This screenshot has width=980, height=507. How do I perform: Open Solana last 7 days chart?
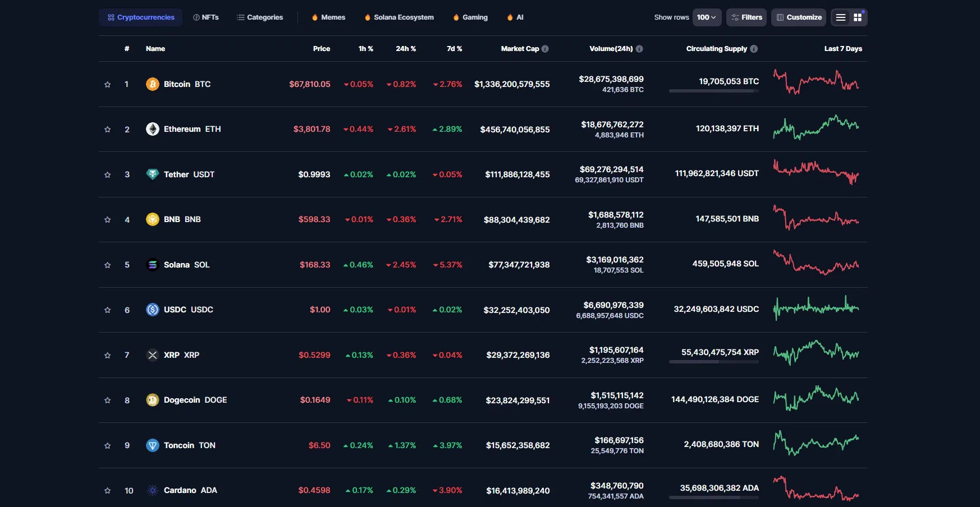pos(816,262)
